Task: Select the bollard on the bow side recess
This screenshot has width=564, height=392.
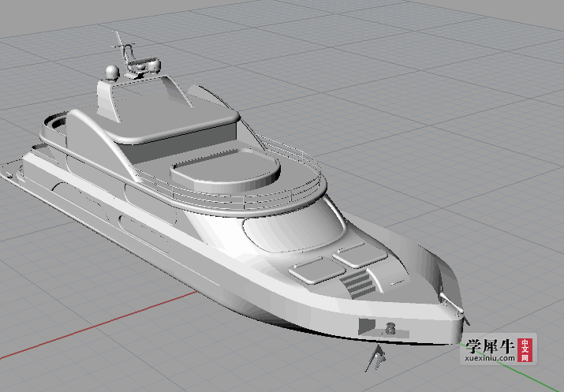Action: click(x=390, y=328)
